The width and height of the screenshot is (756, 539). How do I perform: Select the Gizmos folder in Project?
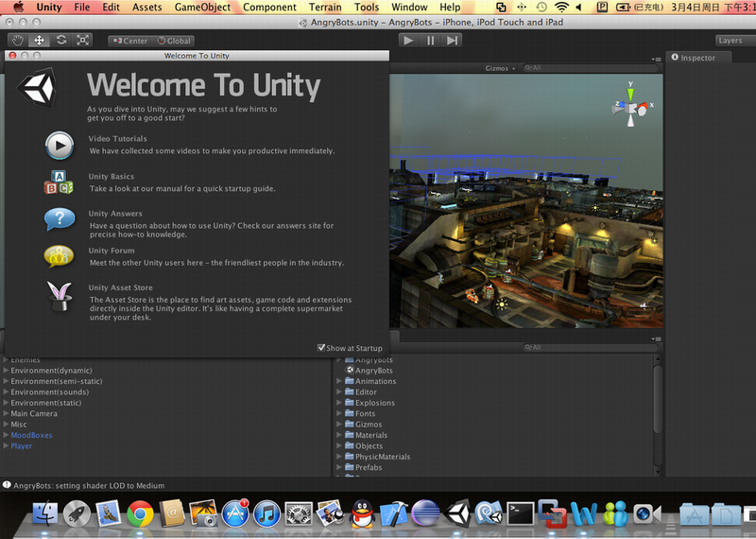coord(364,425)
